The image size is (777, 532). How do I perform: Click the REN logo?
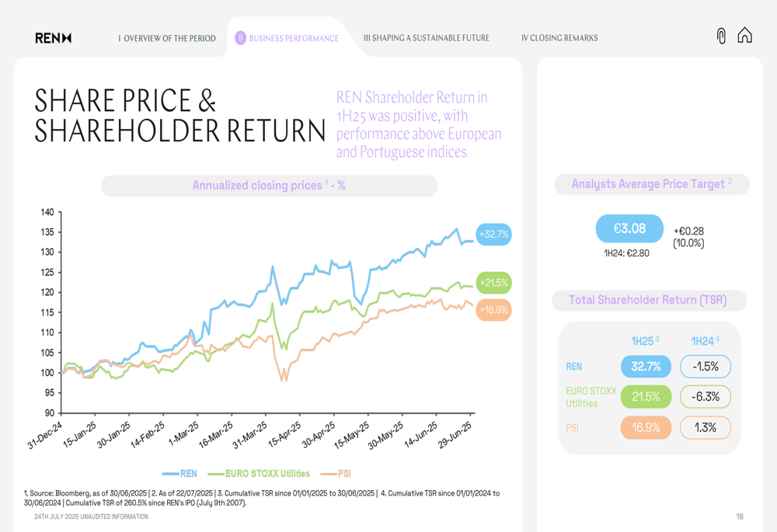[x=53, y=38]
